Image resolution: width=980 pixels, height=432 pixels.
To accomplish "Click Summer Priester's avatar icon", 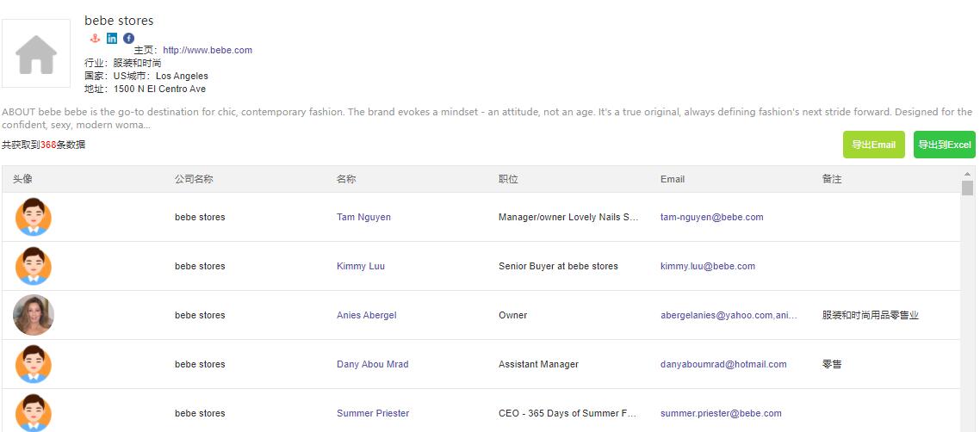I will tap(34, 412).
